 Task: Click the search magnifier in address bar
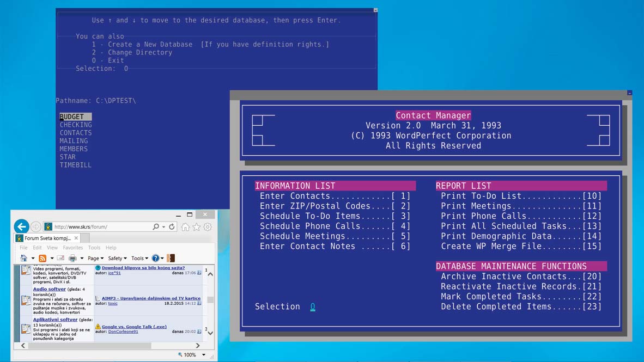point(156,226)
